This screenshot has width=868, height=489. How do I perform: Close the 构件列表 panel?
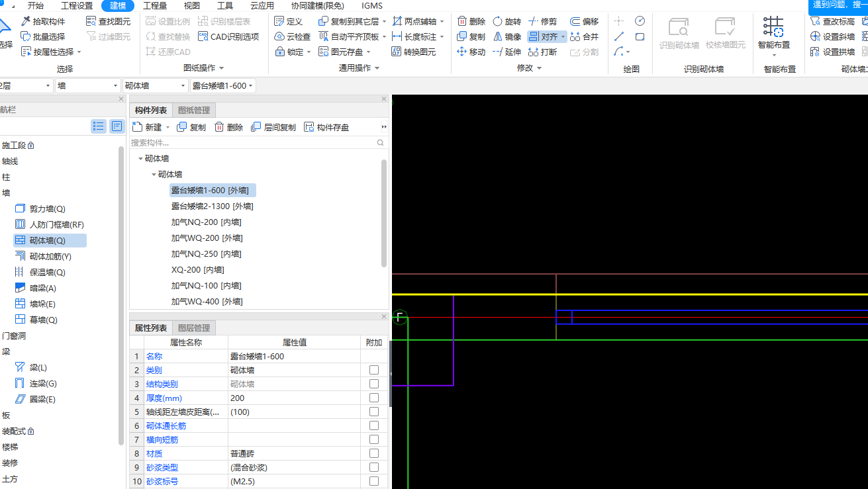383,99
